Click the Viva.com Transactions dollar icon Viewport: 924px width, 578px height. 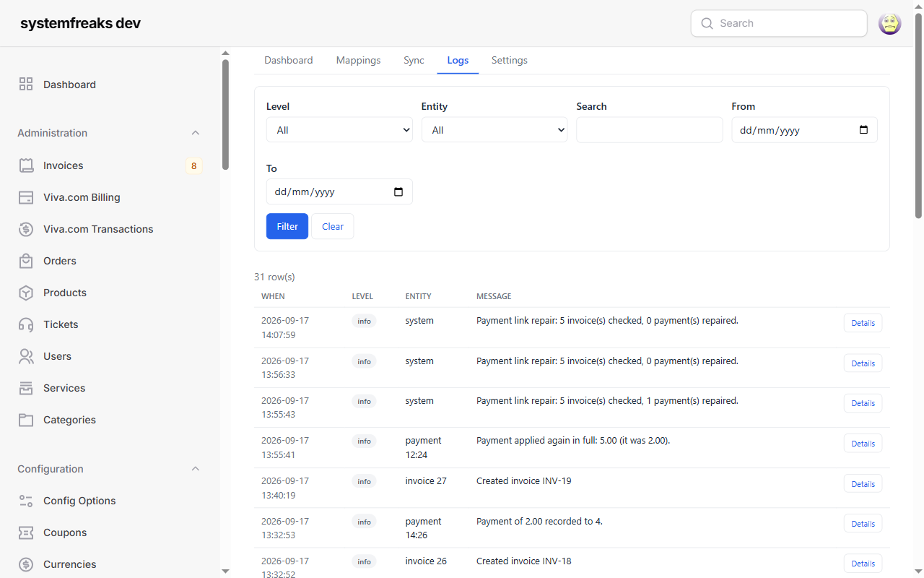[x=26, y=229]
